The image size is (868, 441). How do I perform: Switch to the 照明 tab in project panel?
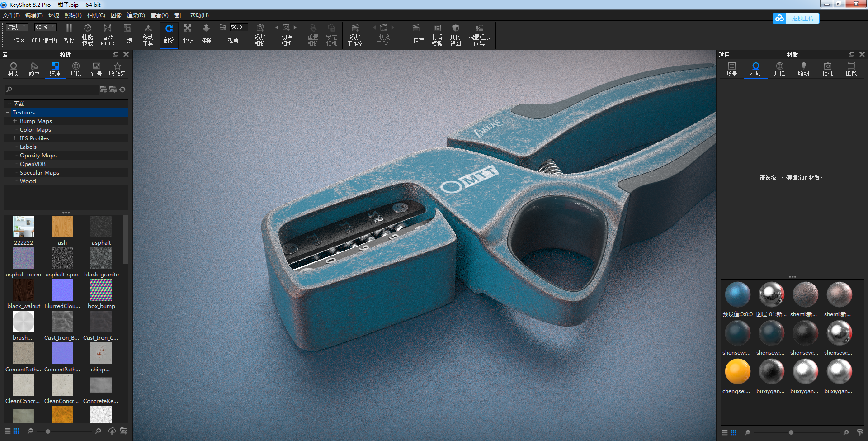tap(803, 69)
